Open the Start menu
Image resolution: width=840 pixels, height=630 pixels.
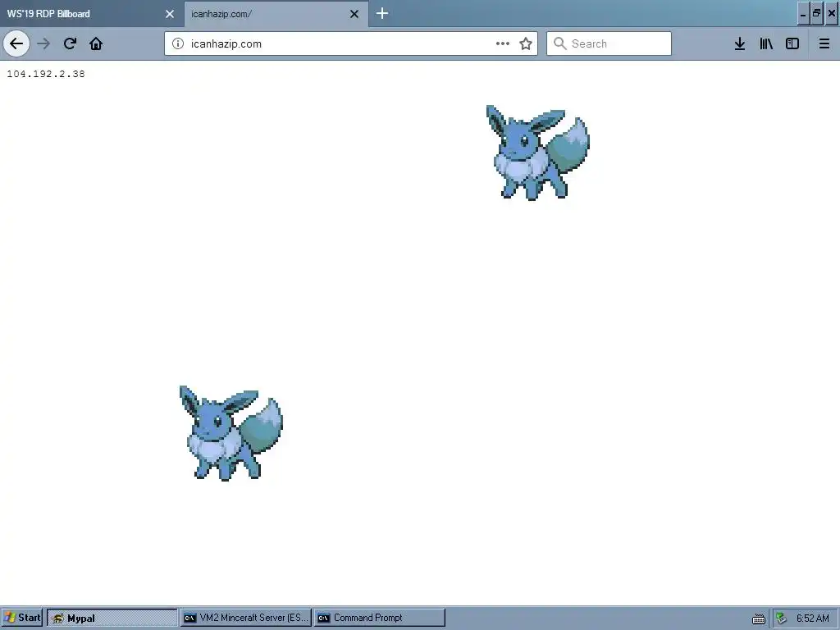(x=22, y=618)
